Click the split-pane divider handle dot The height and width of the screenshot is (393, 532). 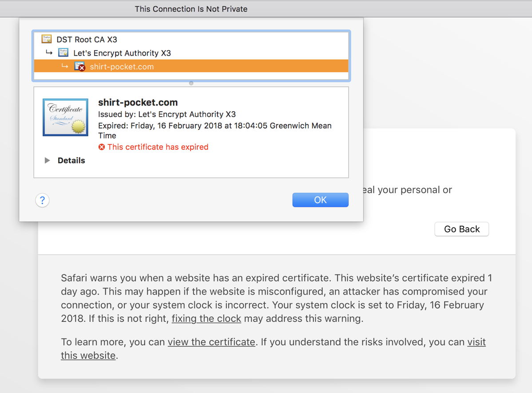[x=191, y=83]
